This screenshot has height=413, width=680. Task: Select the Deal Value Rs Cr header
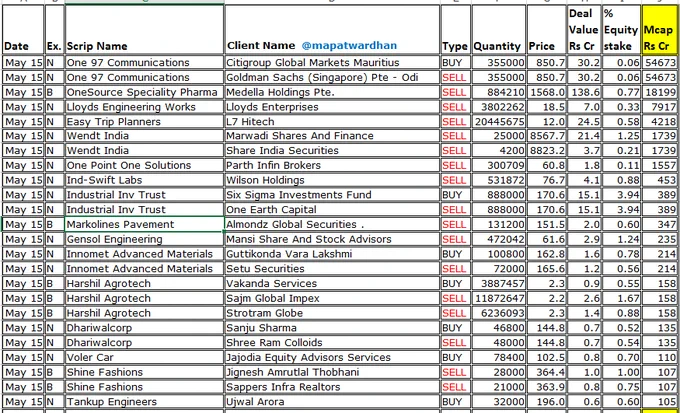click(584, 30)
